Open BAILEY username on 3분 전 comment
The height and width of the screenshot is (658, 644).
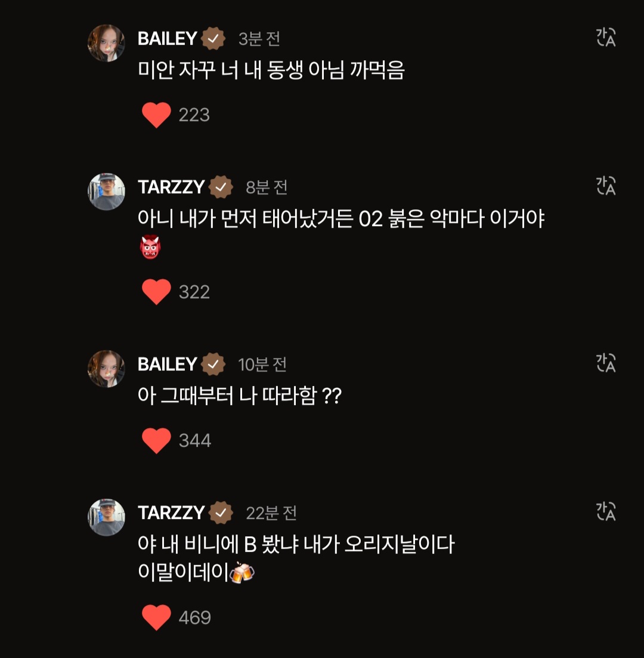coord(168,39)
